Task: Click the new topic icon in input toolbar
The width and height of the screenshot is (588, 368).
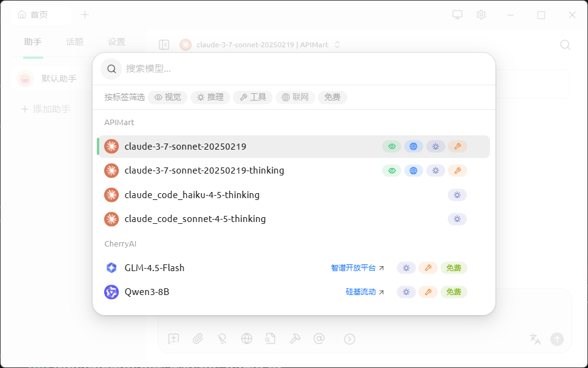Action: coord(173,339)
